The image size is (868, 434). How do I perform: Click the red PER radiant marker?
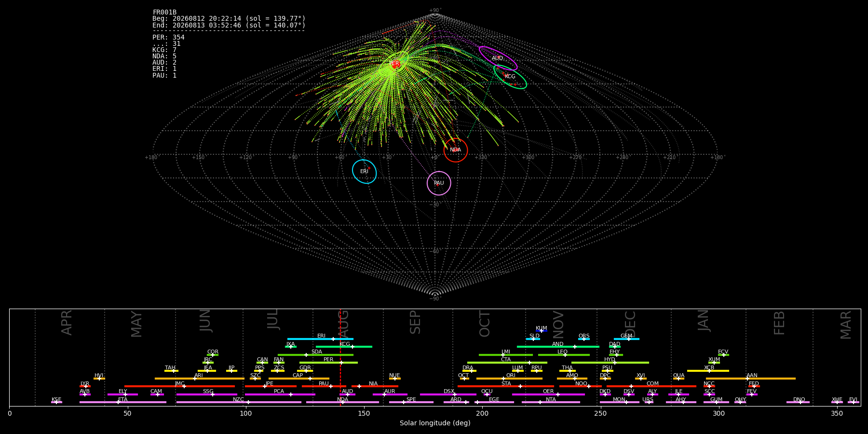click(x=395, y=64)
